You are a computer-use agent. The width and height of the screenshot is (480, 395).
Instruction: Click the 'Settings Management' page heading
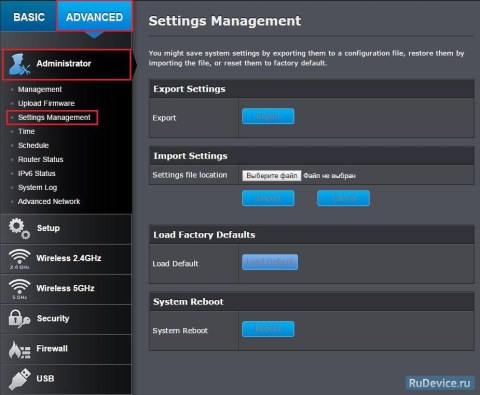225,21
